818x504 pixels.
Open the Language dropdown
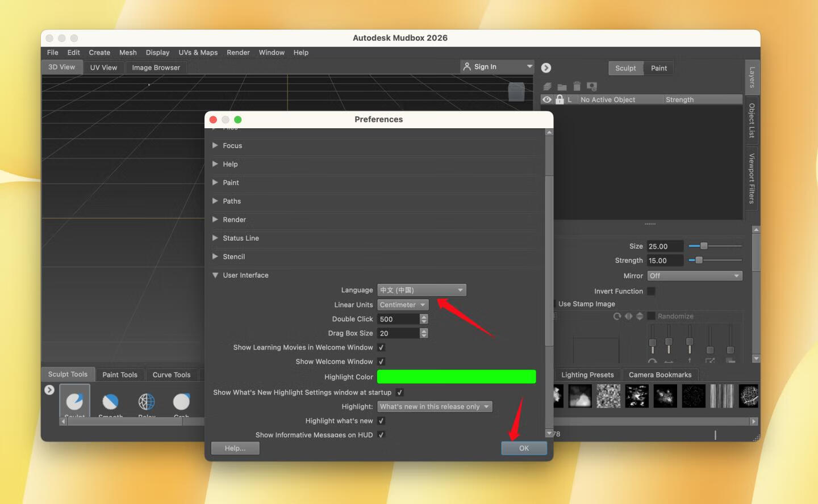tap(421, 290)
